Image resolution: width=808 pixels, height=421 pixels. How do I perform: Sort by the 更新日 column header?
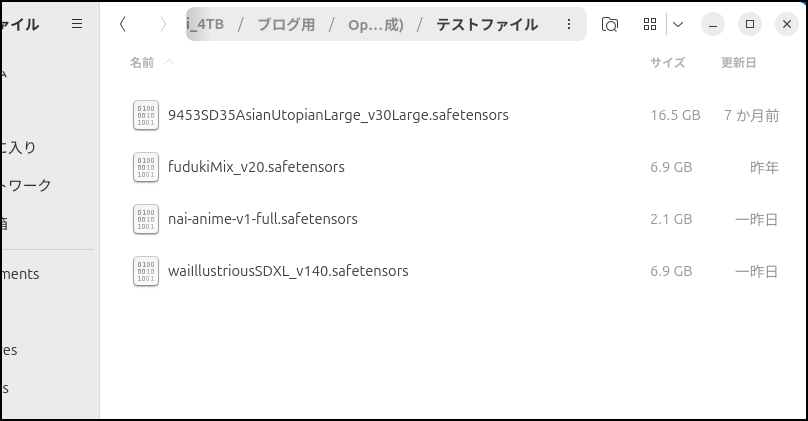click(x=739, y=62)
